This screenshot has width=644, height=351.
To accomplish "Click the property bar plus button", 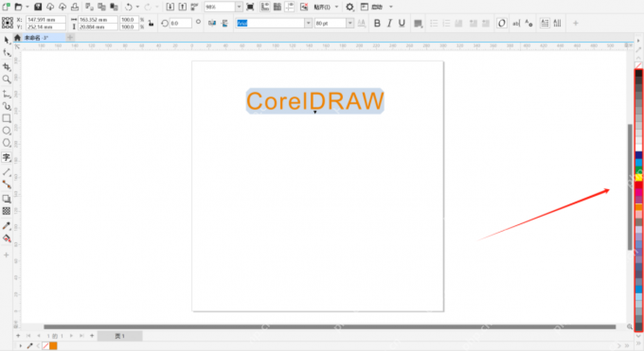I will click(575, 23).
